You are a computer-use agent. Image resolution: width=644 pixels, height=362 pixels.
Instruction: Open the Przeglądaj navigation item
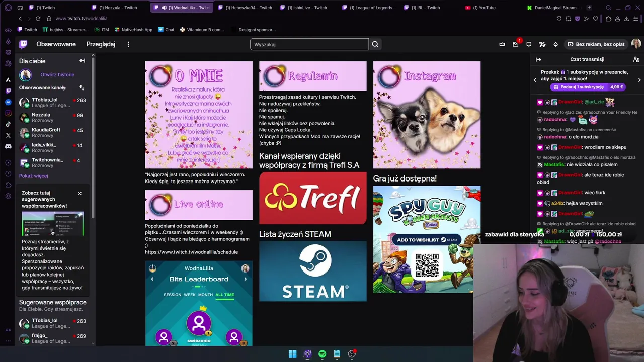101,44
